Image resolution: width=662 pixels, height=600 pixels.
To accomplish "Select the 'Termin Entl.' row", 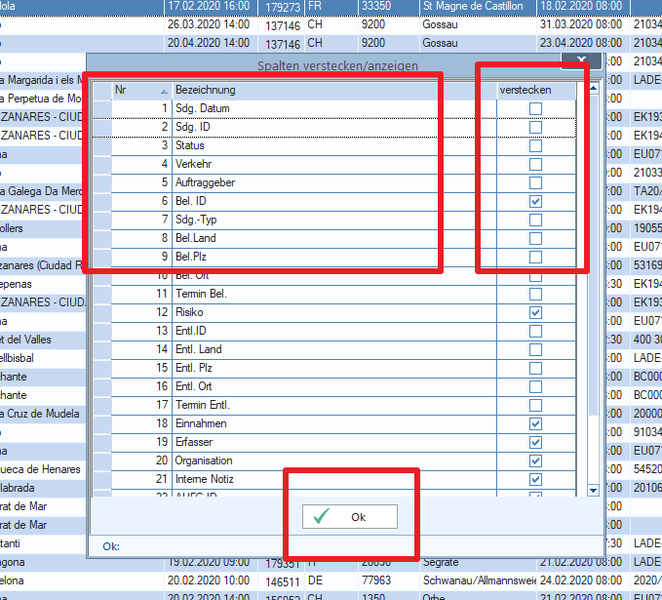I will (x=334, y=405).
